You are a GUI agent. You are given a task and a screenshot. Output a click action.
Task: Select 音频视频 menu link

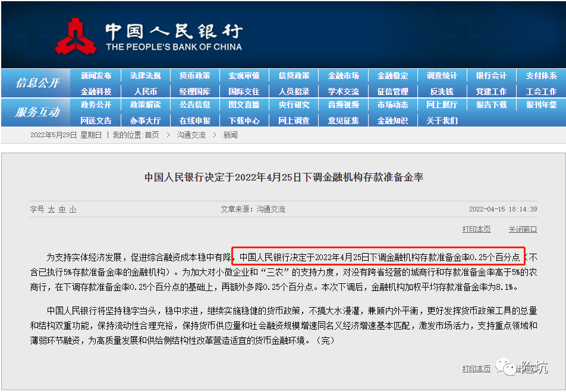point(343,105)
